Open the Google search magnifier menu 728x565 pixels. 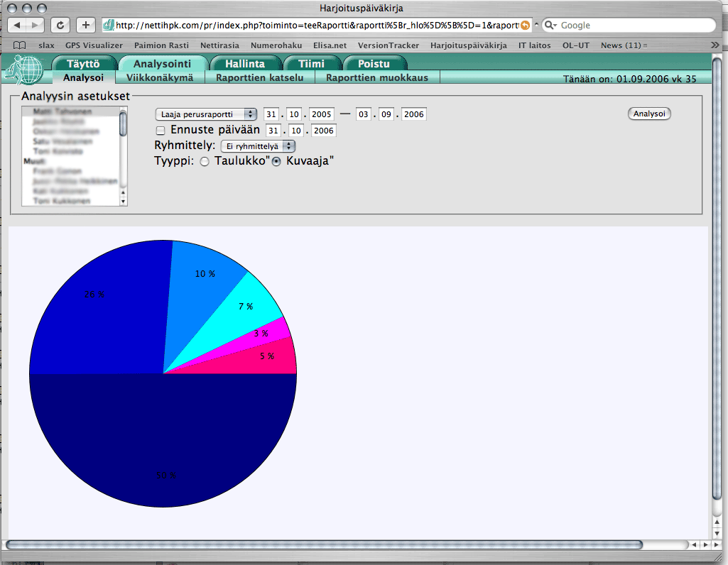coord(550,25)
